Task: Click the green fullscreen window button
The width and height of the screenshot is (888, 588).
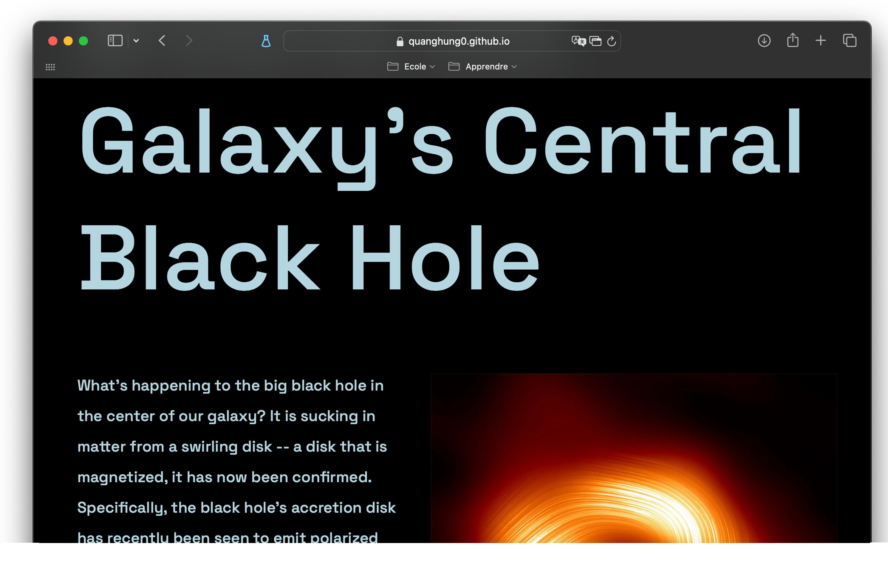Action: point(83,41)
